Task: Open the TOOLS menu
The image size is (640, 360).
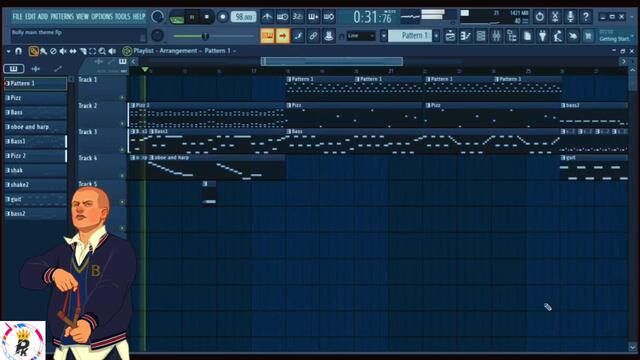Action: coord(122,17)
